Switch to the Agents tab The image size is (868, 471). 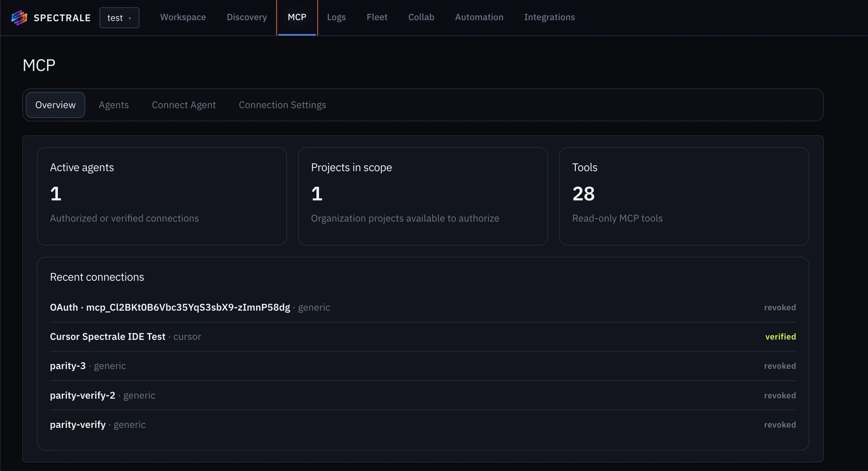113,105
